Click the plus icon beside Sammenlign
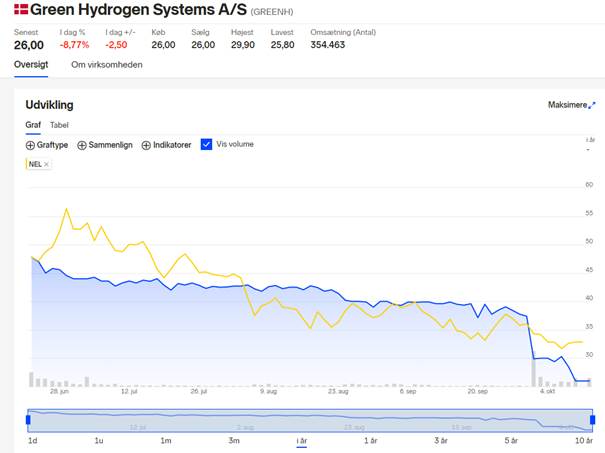 (x=82, y=145)
